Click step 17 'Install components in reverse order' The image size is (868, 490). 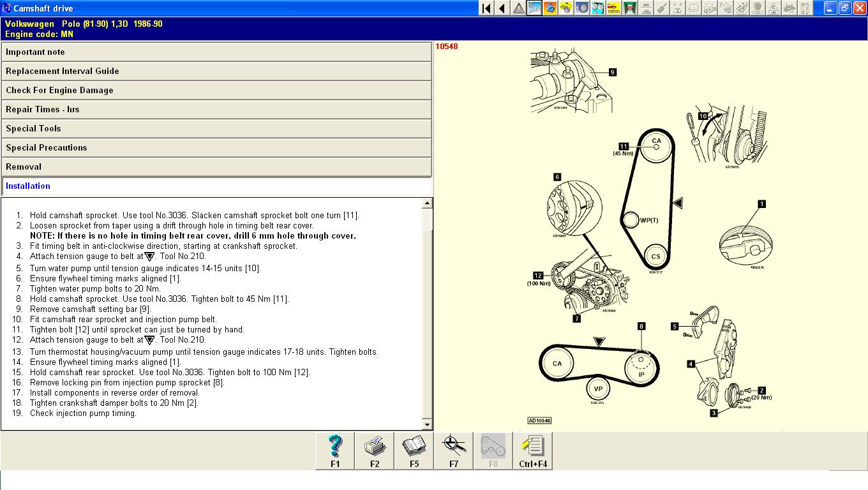(115, 393)
